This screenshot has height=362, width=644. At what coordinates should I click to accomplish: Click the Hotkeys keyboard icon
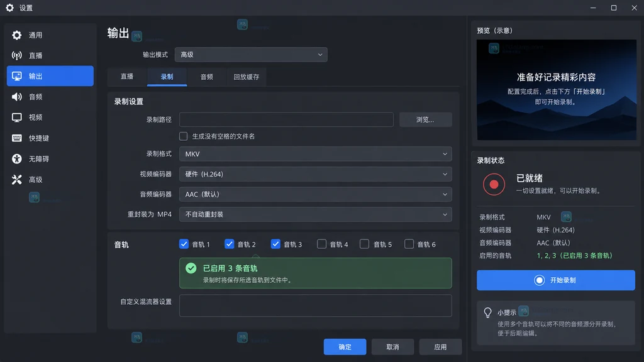coord(17,138)
